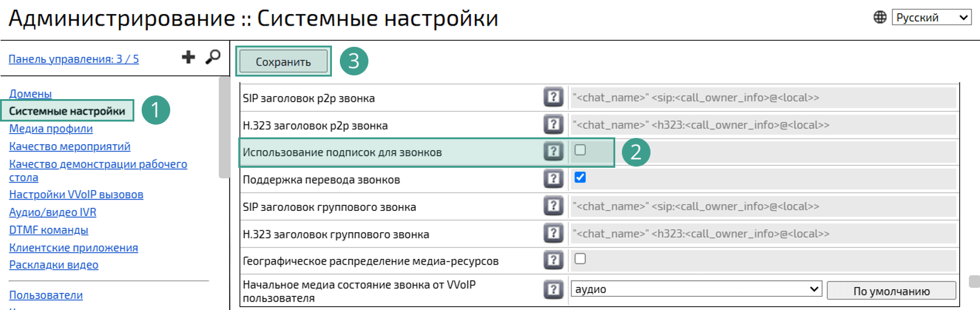The height and width of the screenshot is (310, 980).
Task: Enable Использование подписок для звонков checkbox
Action: (x=580, y=150)
